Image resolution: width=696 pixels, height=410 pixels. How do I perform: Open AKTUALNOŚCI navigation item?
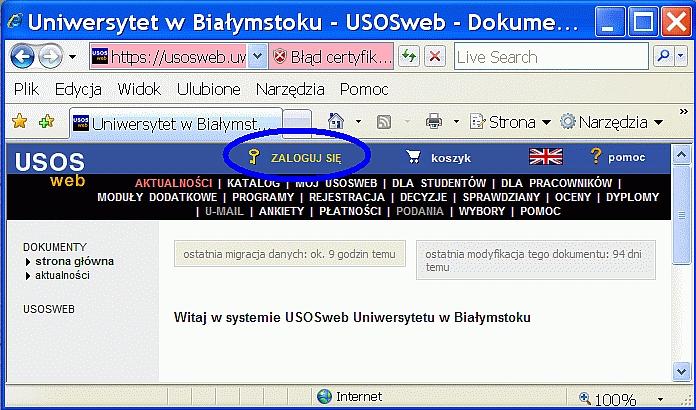pyautogui.click(x=174, y=183)
